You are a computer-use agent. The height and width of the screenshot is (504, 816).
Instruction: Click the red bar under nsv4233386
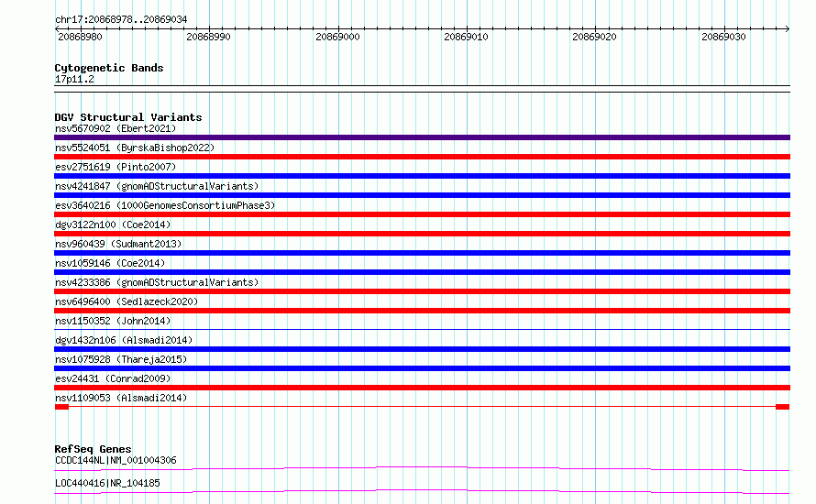pos(422,291)
